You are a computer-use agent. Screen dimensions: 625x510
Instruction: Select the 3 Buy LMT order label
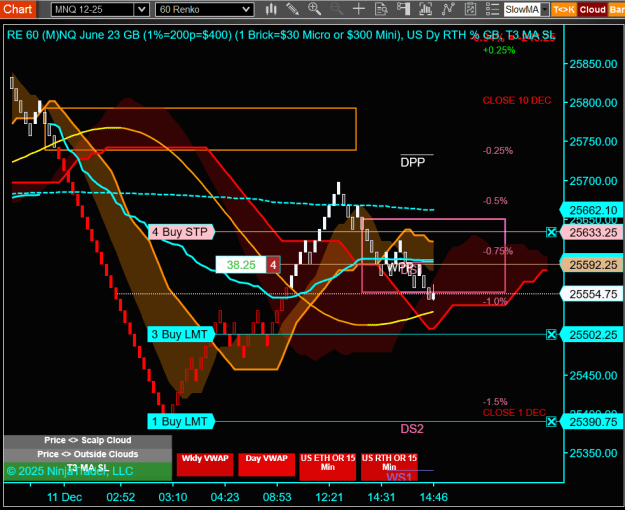(181, 335)
